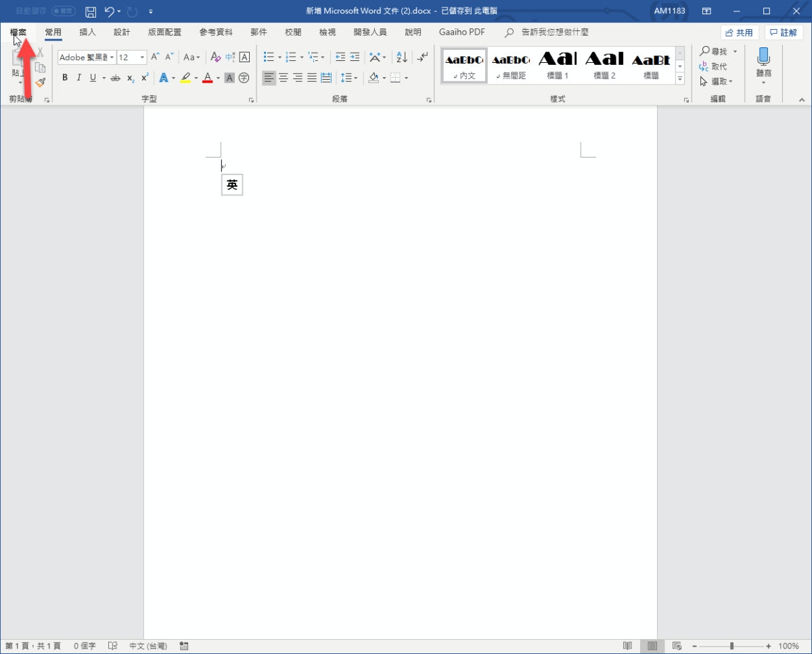Open the numbering list dropdown
This screenshot has width=812, height=654.
[302, 57]
